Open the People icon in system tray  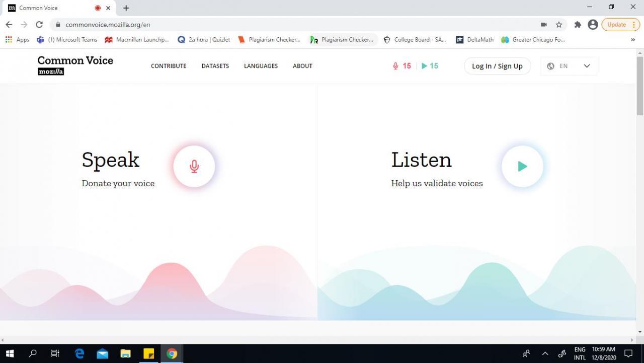526,353
